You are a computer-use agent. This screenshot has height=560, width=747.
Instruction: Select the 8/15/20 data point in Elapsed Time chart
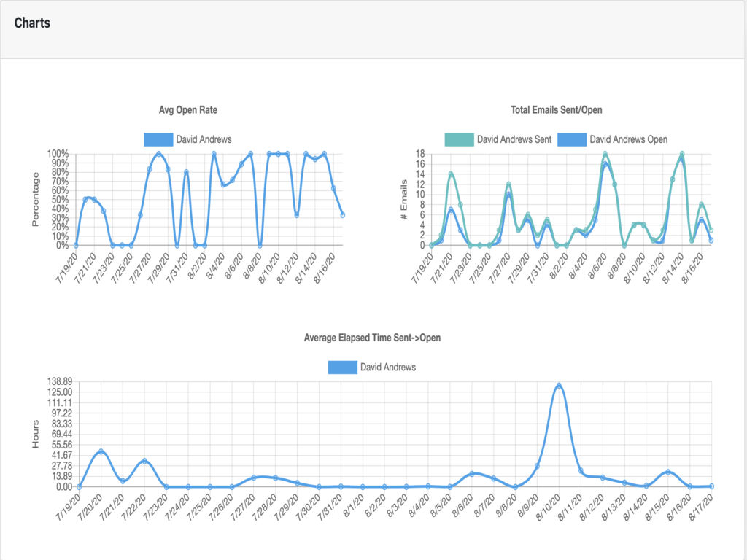click(x=667, y=472)
